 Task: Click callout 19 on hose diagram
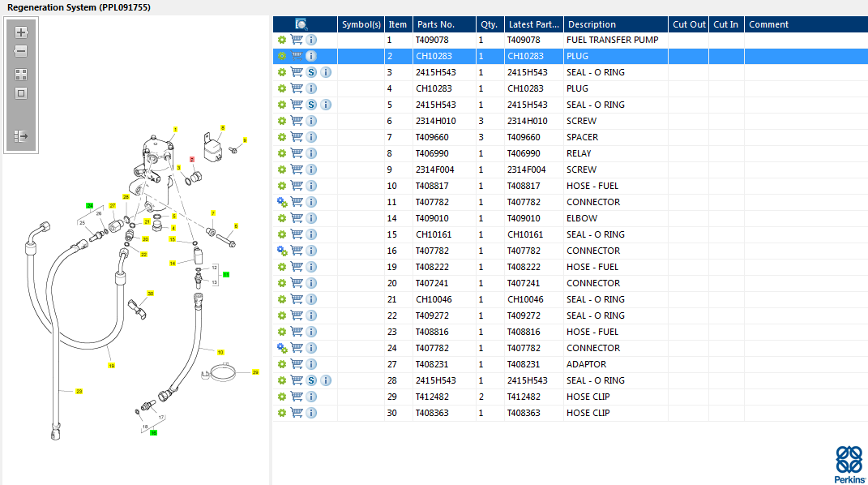(111, 366)
